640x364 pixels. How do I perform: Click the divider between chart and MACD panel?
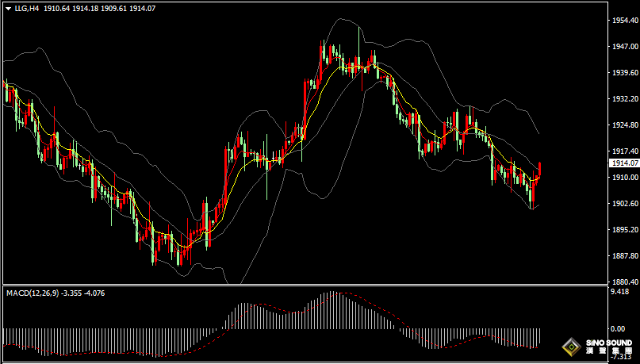point(301,285)
